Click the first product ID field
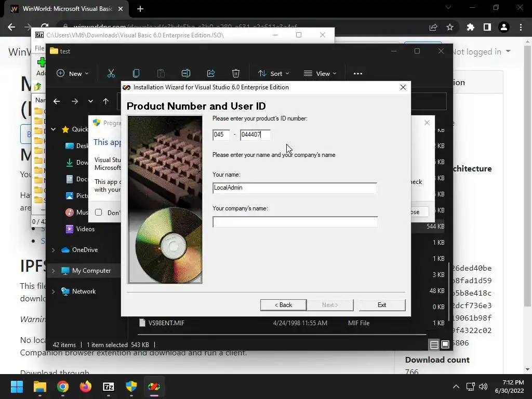The width and height of the screenshot is (532, 399). [x=221, y=135]
